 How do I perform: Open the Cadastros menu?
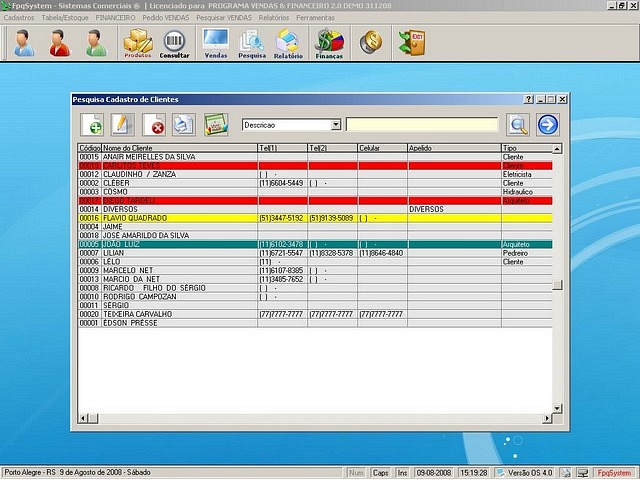(x=19, y=18)
